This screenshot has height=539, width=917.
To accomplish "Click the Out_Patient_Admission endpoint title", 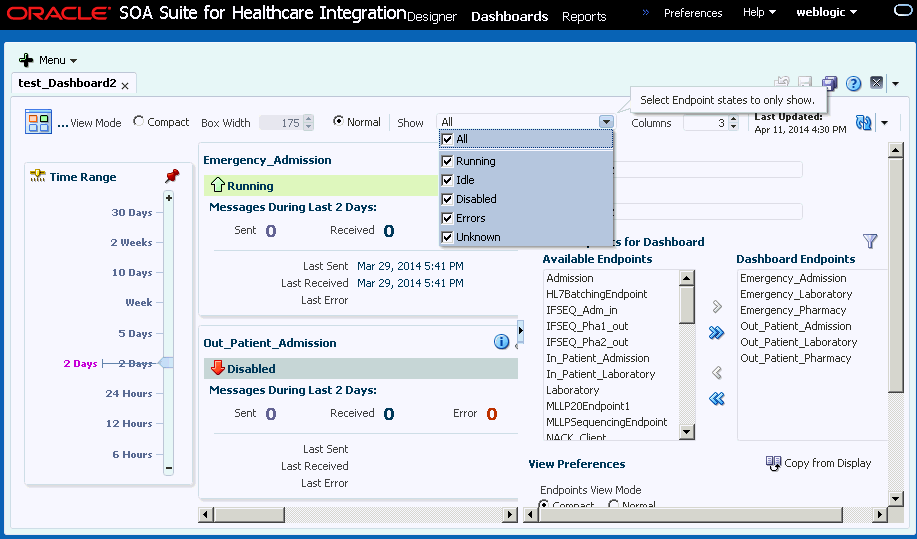I will click(x=270, y=343).
